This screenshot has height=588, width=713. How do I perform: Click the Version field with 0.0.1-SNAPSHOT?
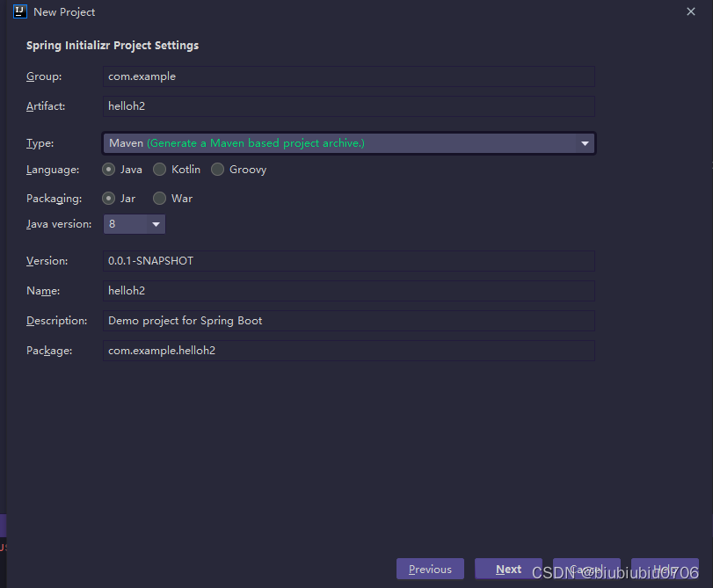click(x=349, y=261)
